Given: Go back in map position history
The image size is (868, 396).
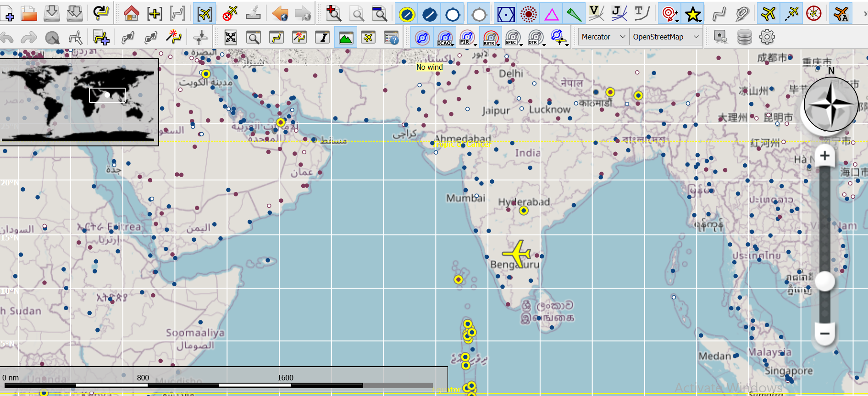Looking at the screenshot, I should tap(280, 14).
